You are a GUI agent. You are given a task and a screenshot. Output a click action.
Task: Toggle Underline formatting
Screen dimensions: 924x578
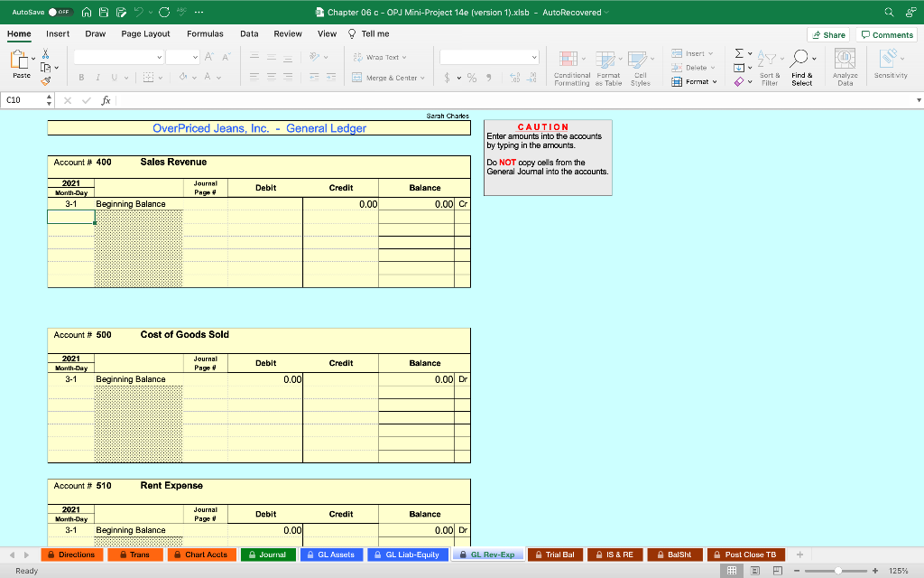115,78
